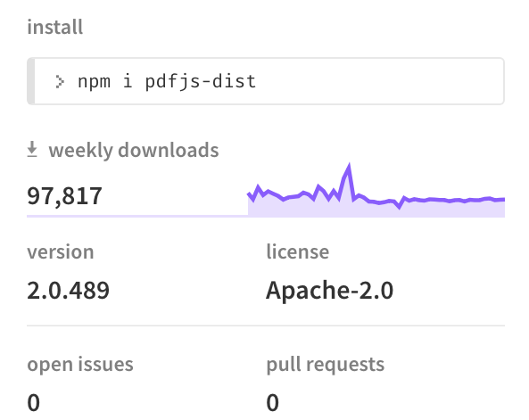Open the pull requests count 0
529x420 pixels.
273,402
